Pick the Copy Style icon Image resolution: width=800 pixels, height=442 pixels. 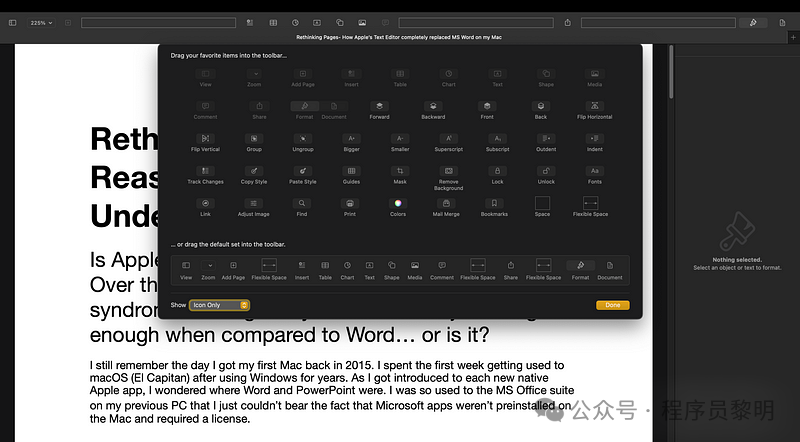254,171
